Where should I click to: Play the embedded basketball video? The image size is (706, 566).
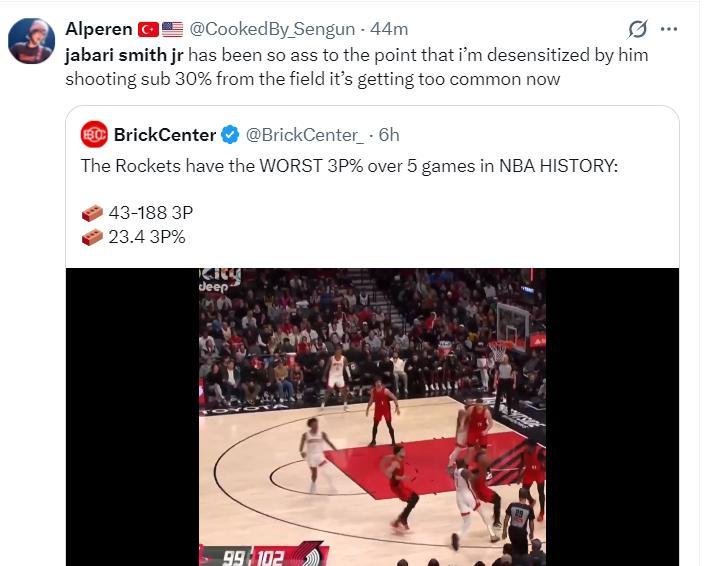coord(372,417)
